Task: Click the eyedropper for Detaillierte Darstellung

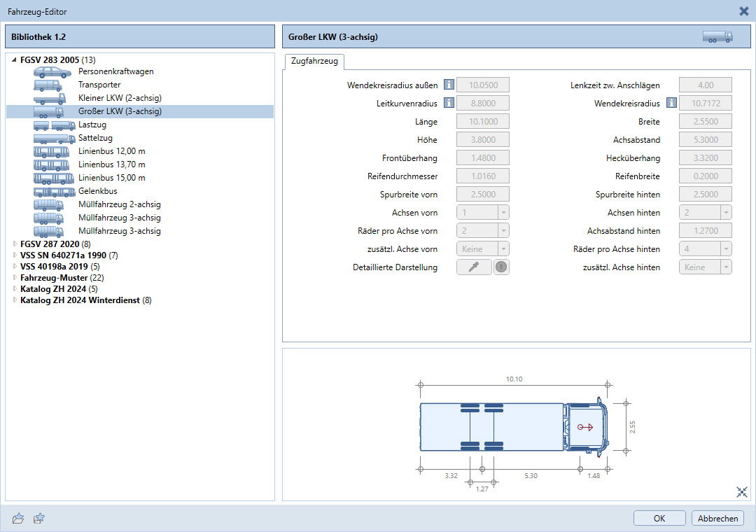Action: click(x=473, y=267)
